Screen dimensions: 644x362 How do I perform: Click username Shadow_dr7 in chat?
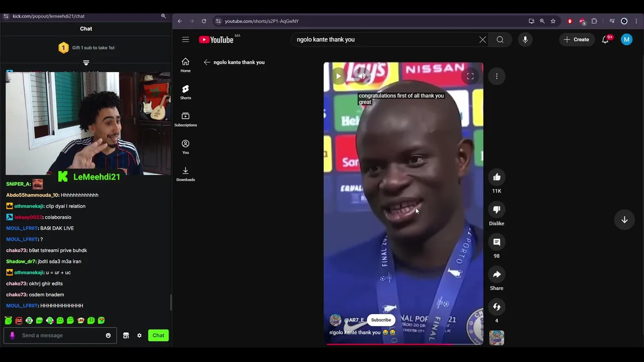coord(21,261)
